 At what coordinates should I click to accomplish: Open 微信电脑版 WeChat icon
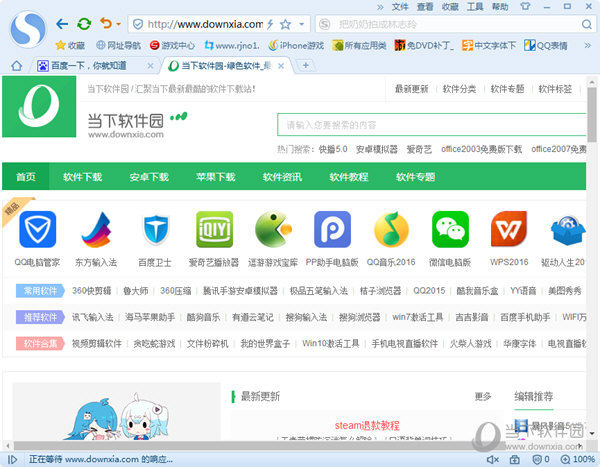click(x=450, y=229)
